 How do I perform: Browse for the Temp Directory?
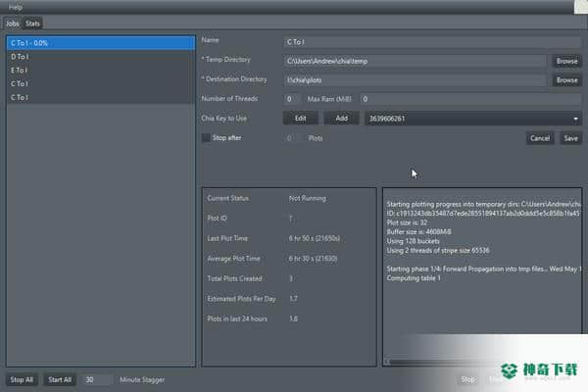point(566,61)
